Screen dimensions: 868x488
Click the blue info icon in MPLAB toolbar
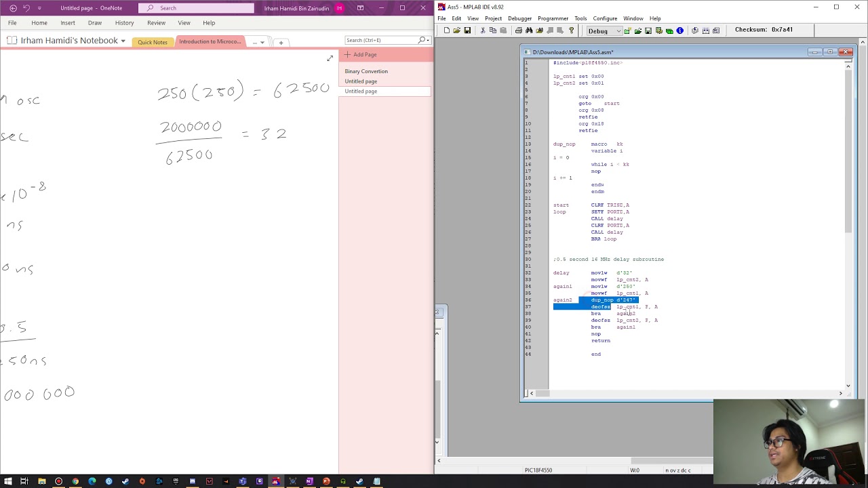[x=679, y=30]
